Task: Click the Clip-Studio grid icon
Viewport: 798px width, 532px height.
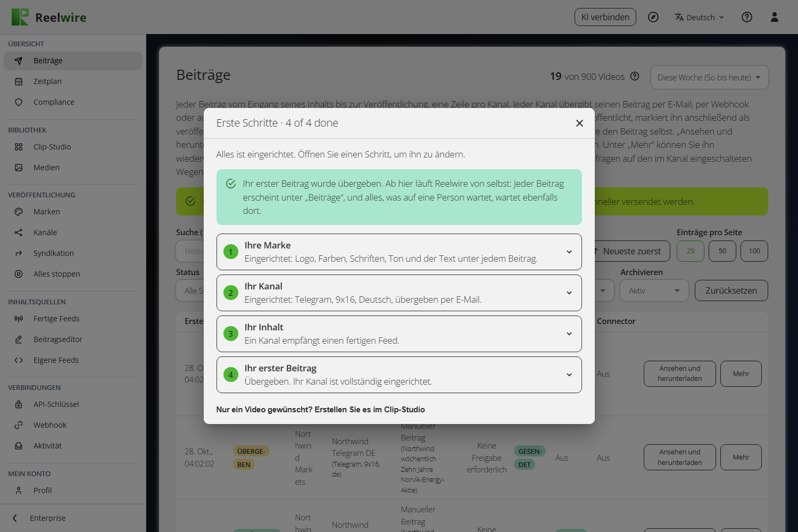Action: 19,147
